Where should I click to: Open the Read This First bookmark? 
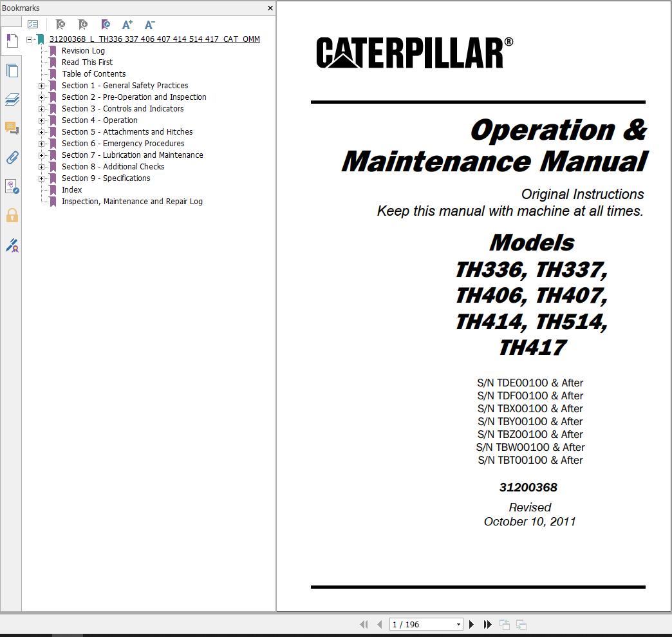[87, 62]
